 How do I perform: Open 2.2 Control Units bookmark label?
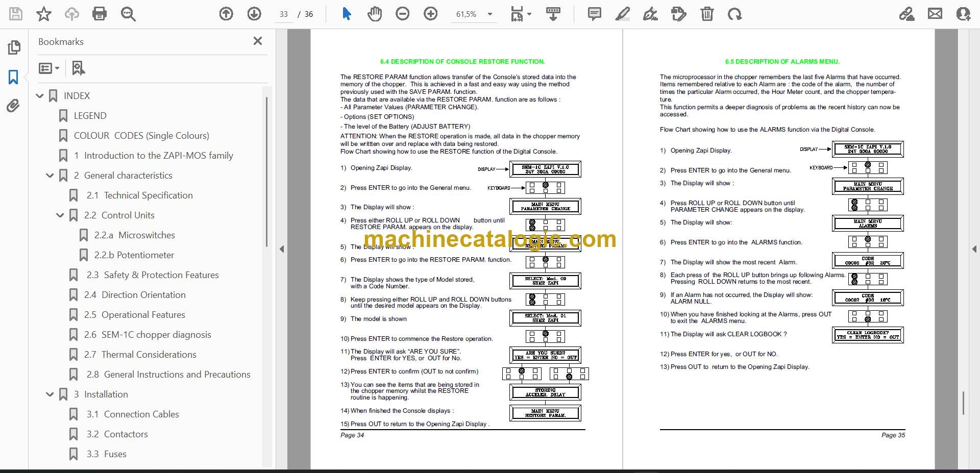point(119,215)
